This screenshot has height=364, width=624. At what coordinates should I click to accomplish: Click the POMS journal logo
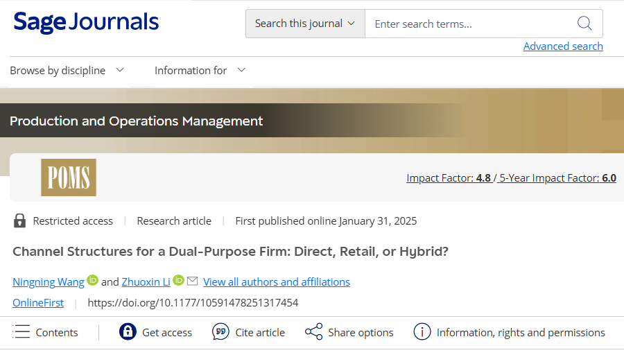(x=69, y=177)
